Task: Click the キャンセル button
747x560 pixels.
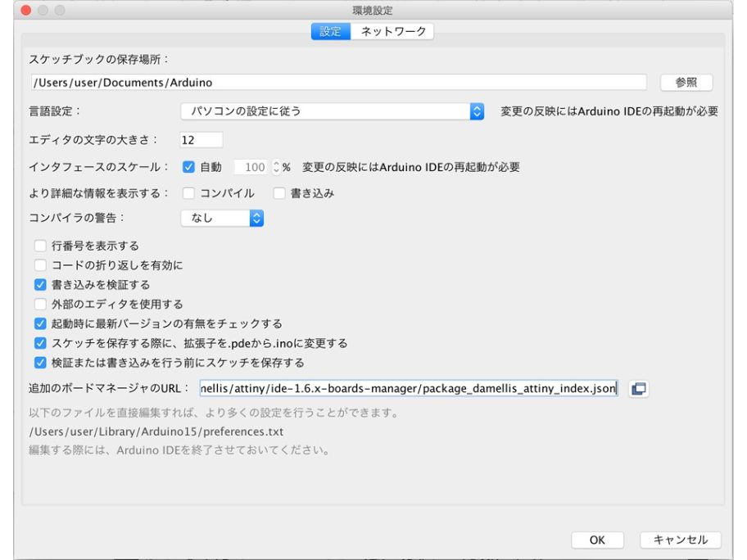Action: coord(681,540)
